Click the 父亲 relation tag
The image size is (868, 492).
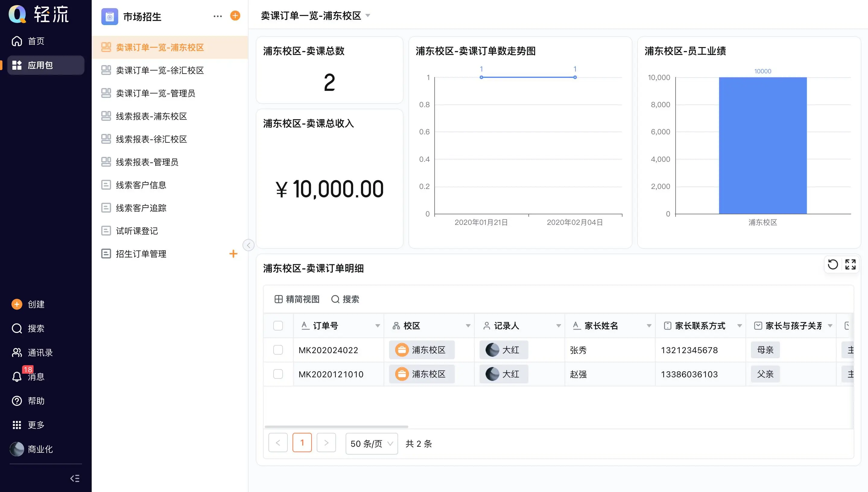(765, 374)
